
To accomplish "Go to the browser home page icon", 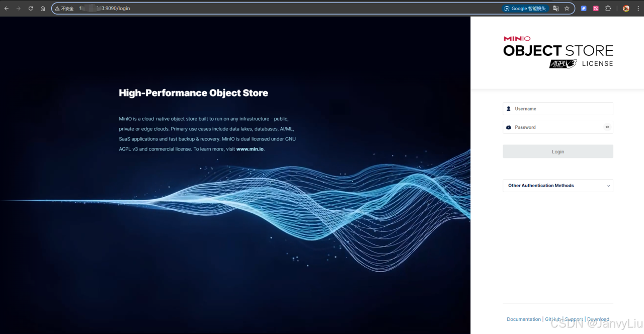I will [x=43, y=9].
